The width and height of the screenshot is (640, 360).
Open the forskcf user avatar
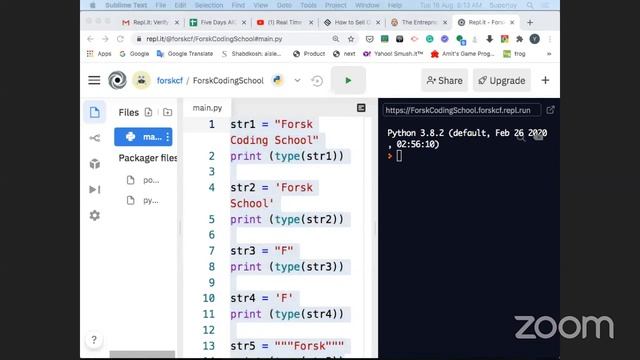tap(141, 80)
